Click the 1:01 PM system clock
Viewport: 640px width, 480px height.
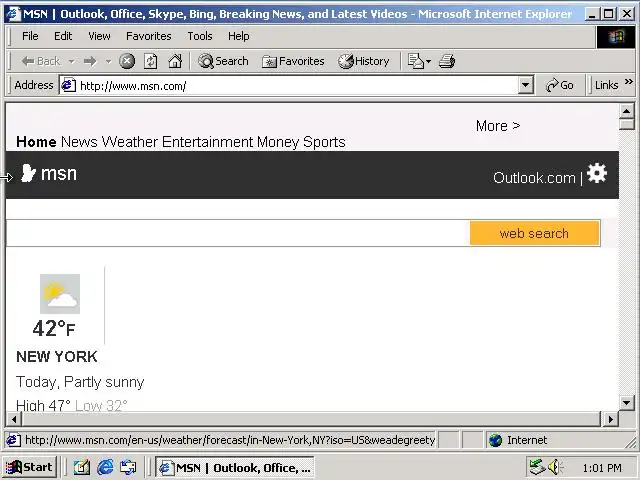pyautogui.click(x=602, y=468)
